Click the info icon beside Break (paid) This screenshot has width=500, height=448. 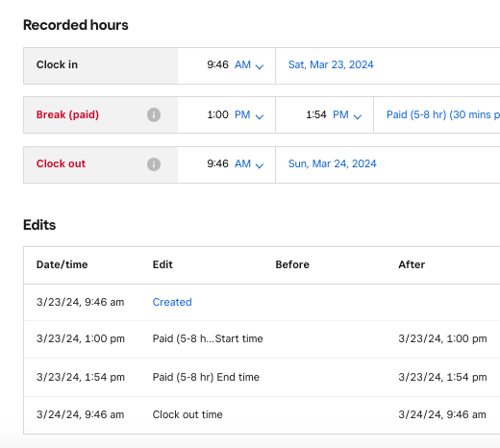coord(154,114)
